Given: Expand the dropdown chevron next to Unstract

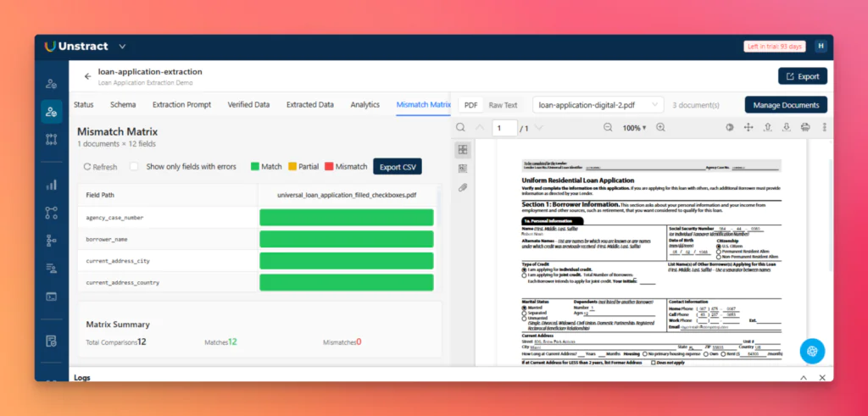Looking at the screenshot, I should (x=122, y=47).
